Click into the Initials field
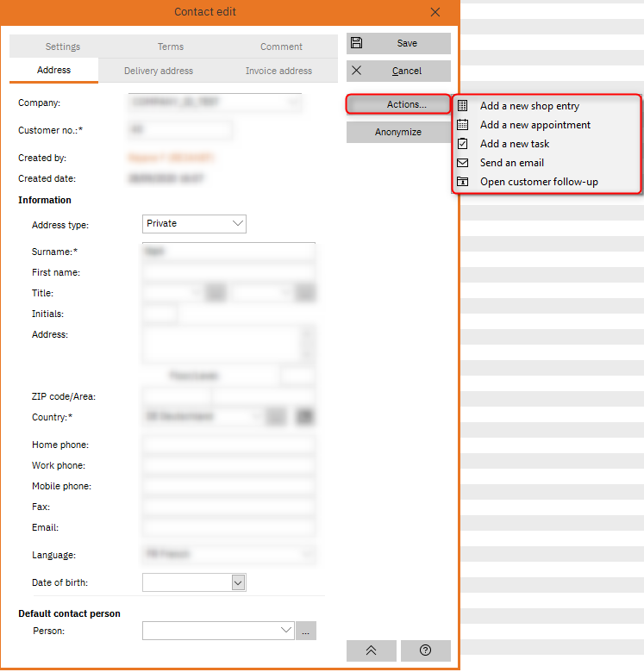644x672 pixels. tap(159, 314)
